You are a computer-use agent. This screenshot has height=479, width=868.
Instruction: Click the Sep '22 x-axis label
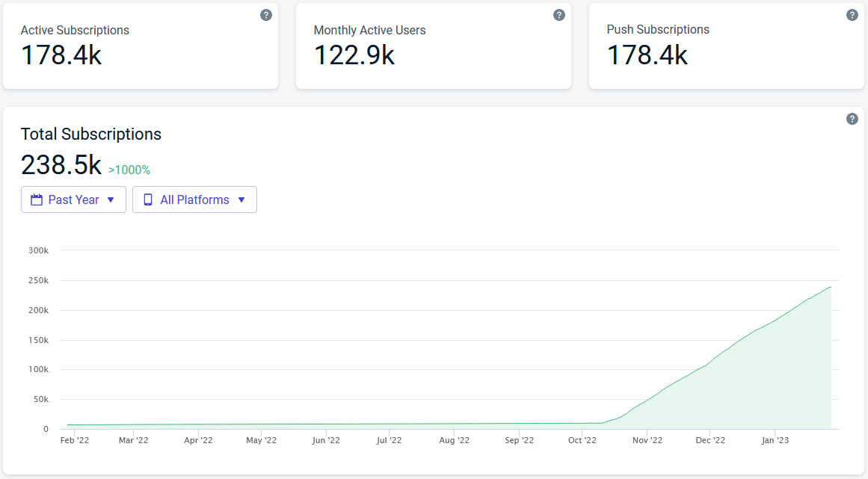520,440
